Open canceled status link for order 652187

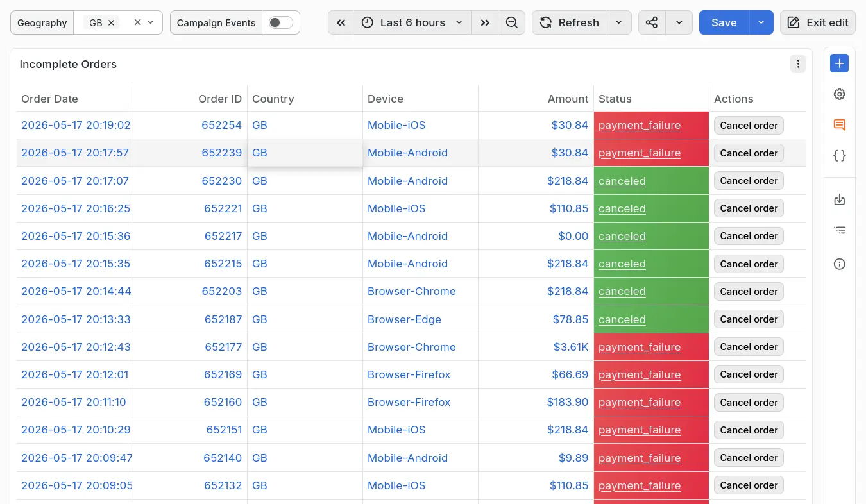tap(622, 319)
